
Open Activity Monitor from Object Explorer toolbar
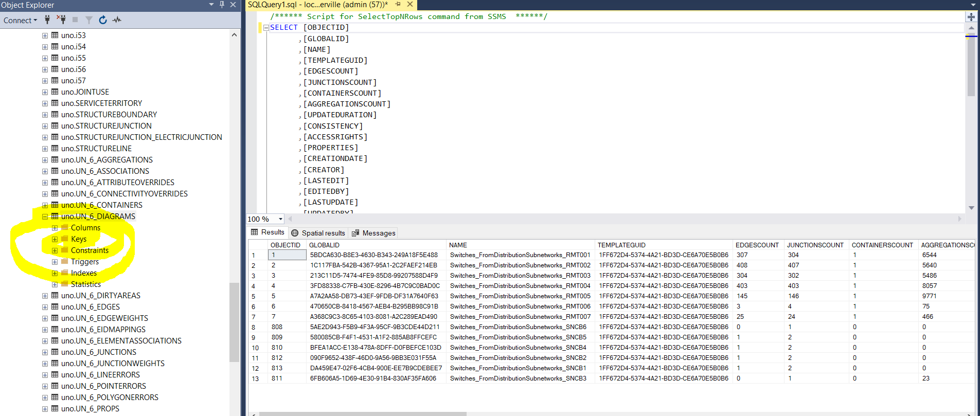[x=117, y=20]
